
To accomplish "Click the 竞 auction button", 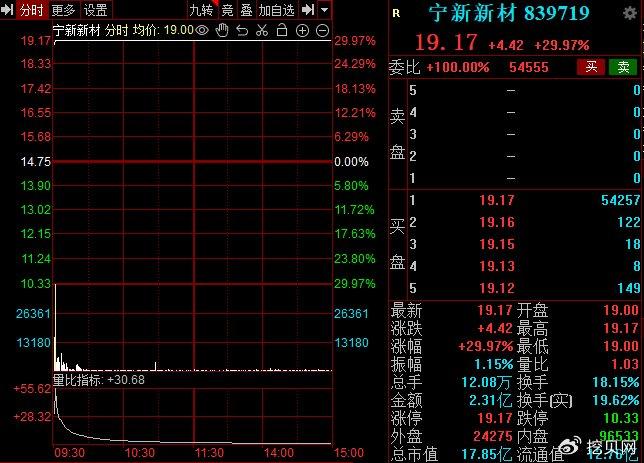I will 227,10.
